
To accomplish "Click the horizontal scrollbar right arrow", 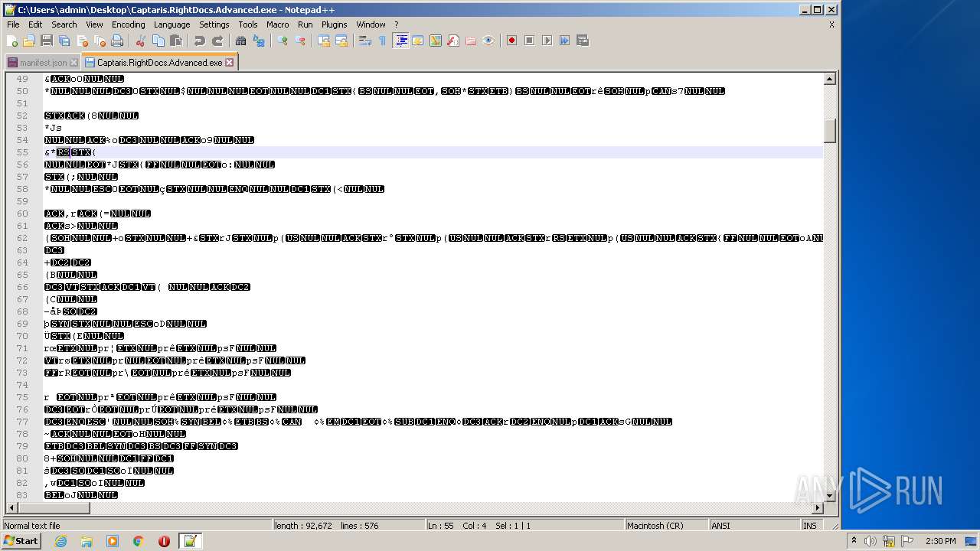I will pyautogui.click(x=818, y=508).
